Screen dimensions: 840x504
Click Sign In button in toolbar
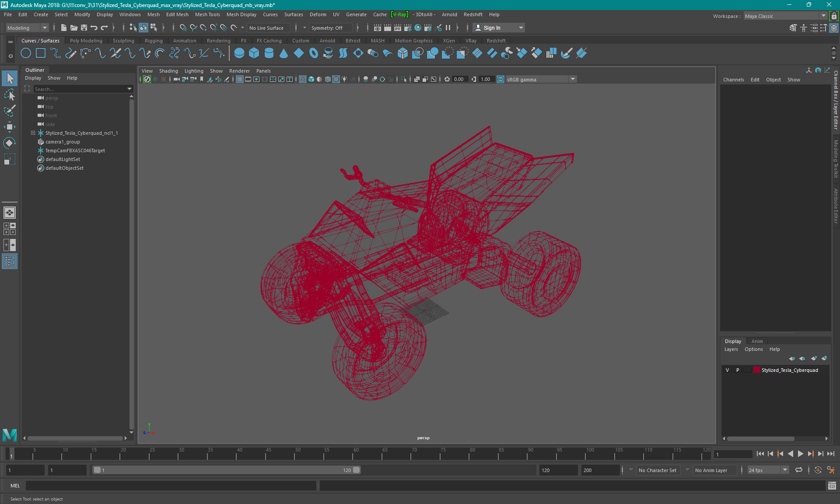pyautogui.click(x=493, y=28)
